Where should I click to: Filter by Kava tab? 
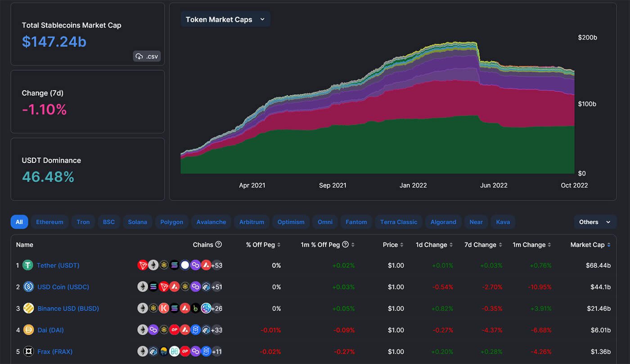coord(503,222)
